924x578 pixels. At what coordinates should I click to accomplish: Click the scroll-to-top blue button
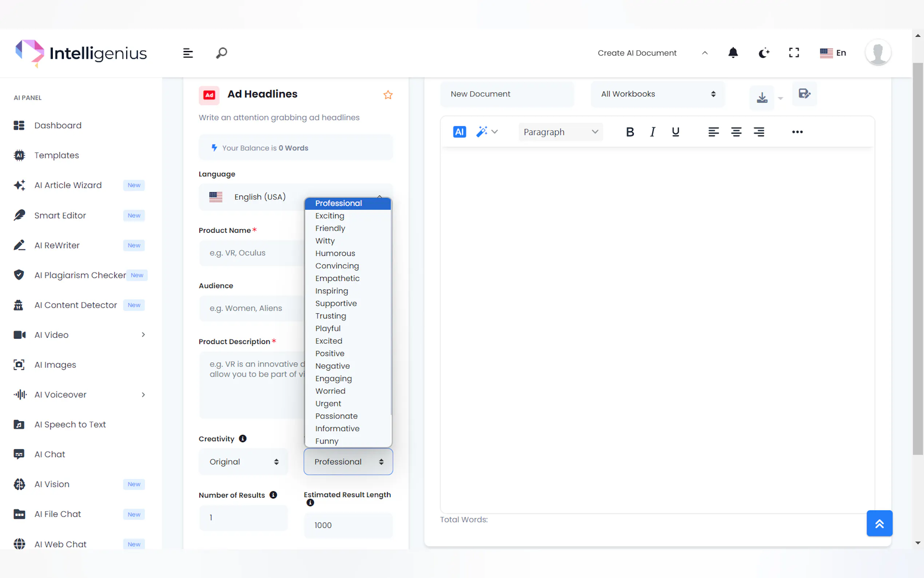(x=879, y=523)
